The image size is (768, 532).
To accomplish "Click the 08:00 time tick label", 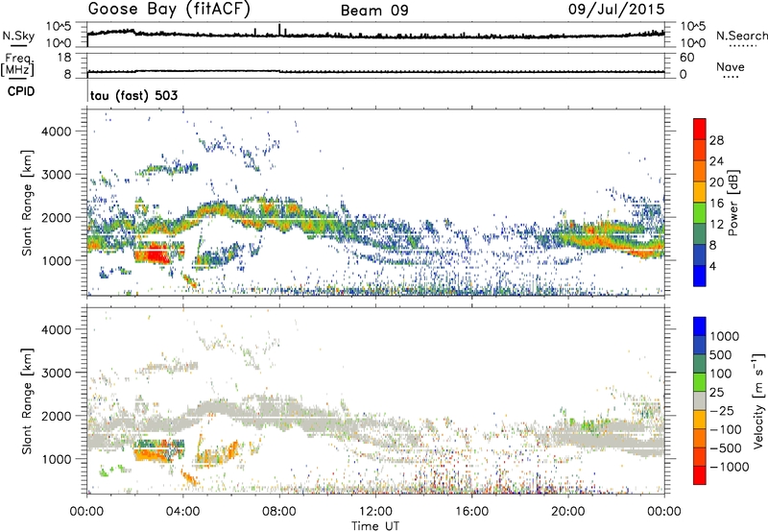I will (279, 512).
